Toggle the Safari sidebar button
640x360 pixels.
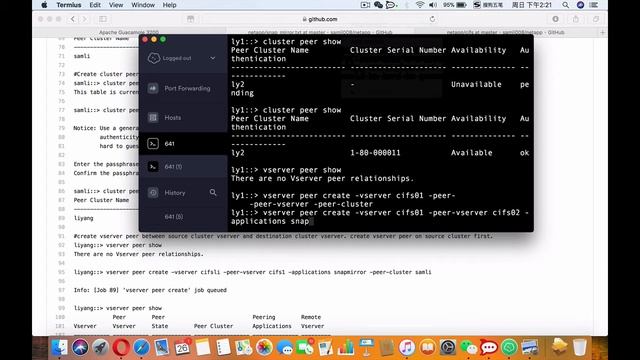point(103,19)
